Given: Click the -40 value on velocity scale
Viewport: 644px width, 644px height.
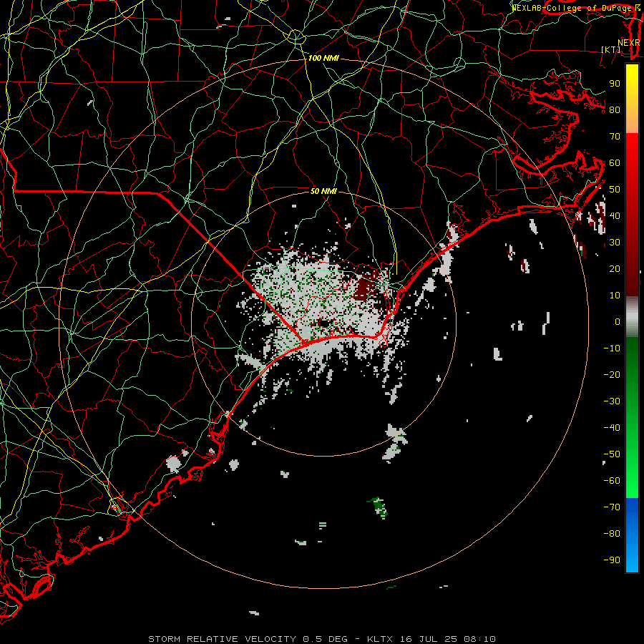Looking at the screenshot, I should pos(612,428).
